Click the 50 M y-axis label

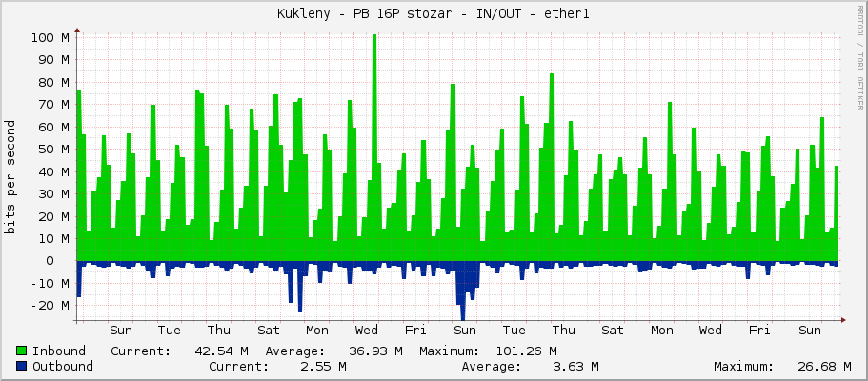[53, 150]
